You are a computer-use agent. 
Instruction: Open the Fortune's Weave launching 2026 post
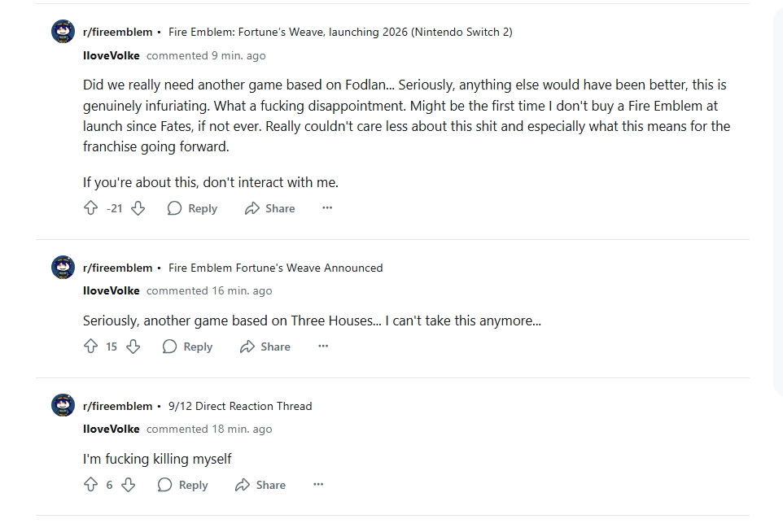[x=340, y=32]
